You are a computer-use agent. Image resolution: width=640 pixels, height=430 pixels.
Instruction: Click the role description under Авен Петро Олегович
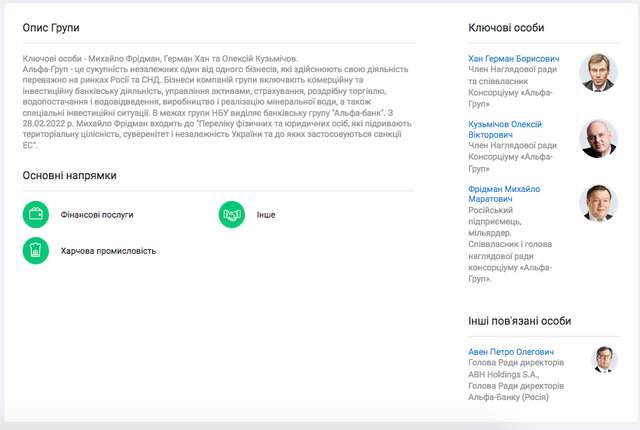point(515,379)
